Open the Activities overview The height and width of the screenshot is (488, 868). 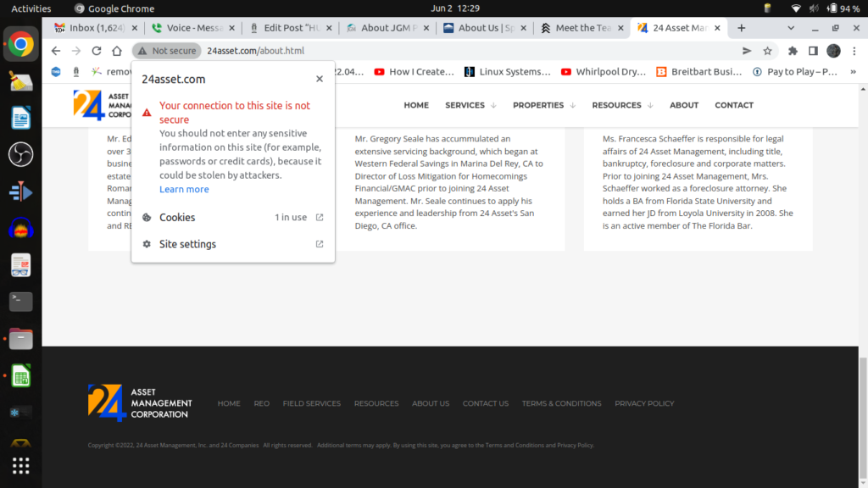point(31,8)
